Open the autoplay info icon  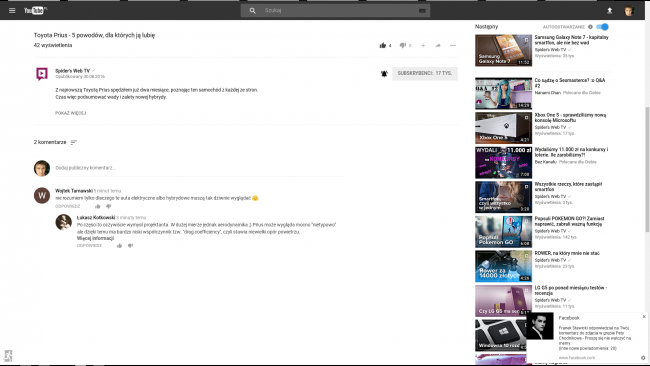pos(590,27)
